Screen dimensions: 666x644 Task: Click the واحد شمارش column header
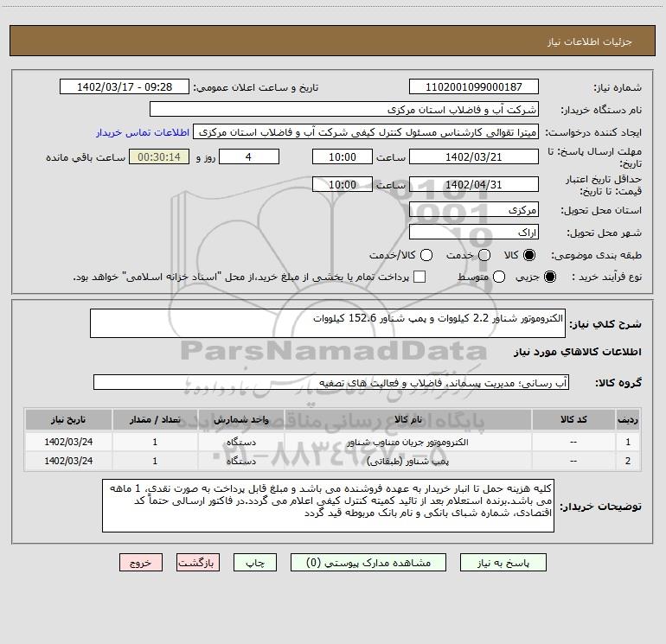(240, 419)
